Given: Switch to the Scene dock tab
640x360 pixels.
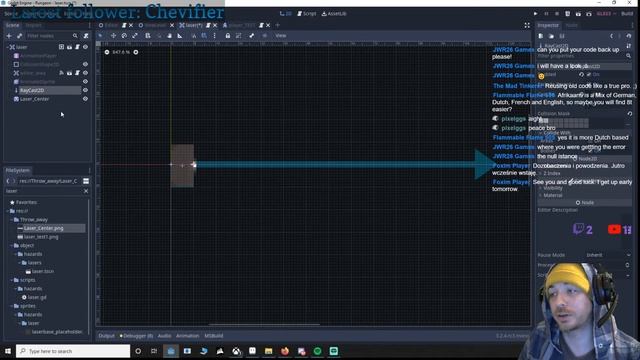Looking at the screenshot, I should [x=12, y=25].
